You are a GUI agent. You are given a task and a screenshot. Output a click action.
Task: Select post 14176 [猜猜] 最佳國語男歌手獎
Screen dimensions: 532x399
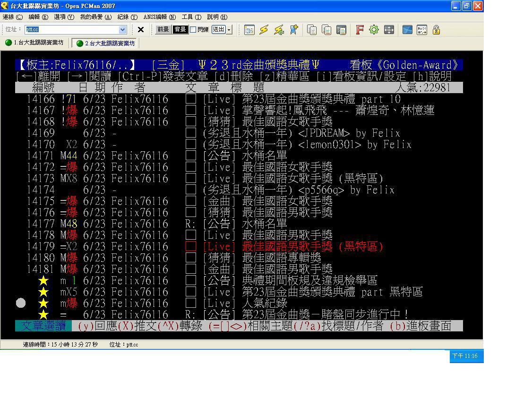point(239,213)
